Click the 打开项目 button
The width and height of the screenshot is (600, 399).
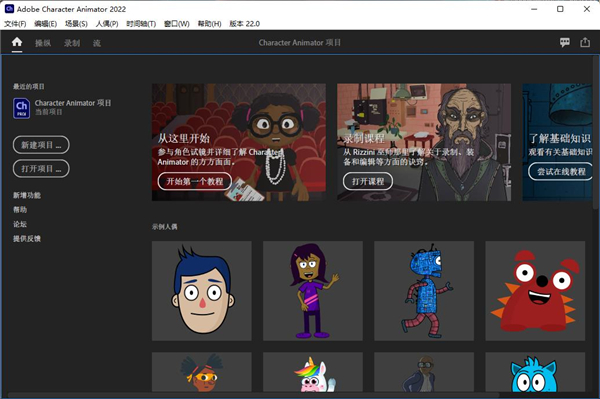click(x=41, y=169)
